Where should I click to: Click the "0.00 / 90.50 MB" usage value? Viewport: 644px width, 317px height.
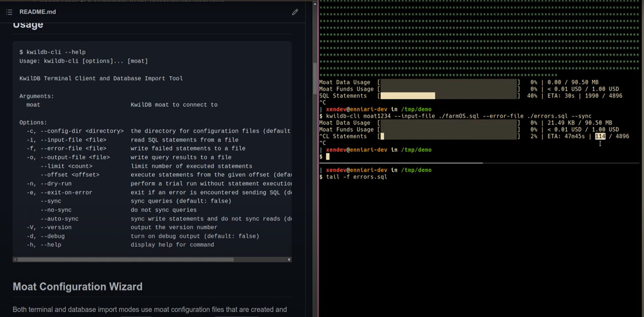pyautogui.click(x=573, y=82)
